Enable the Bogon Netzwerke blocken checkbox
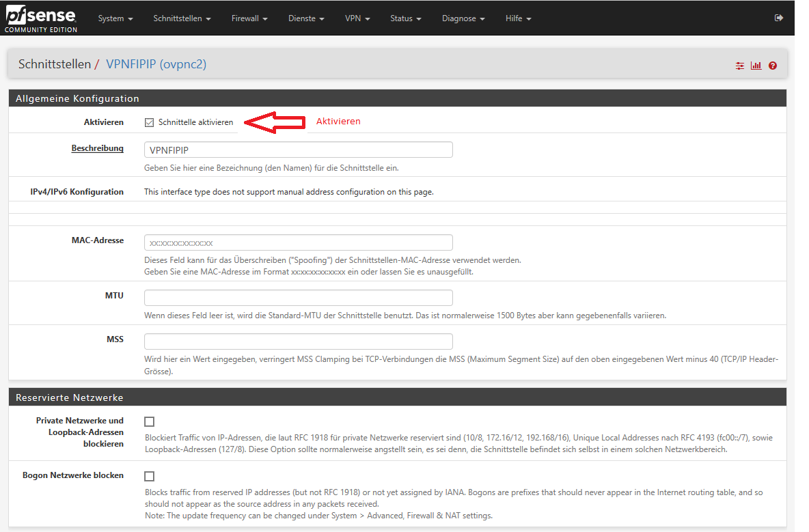Screen dimensions: 809x532 150,476
